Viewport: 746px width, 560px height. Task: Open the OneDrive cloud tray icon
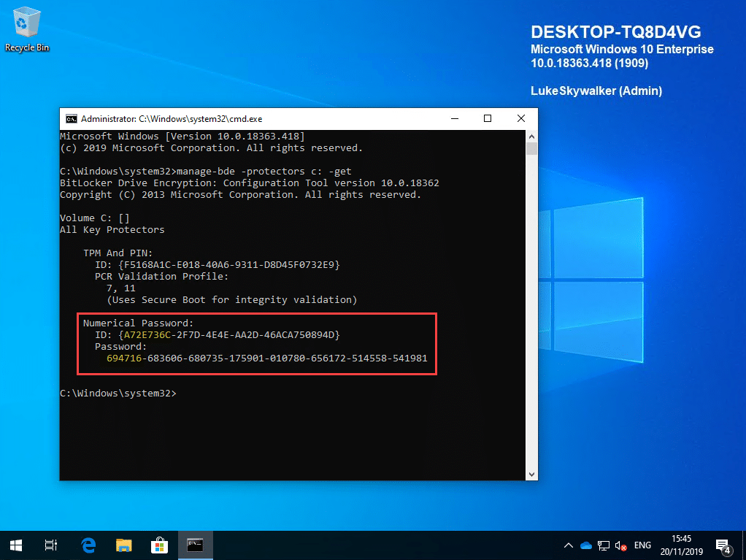[586, 545]
